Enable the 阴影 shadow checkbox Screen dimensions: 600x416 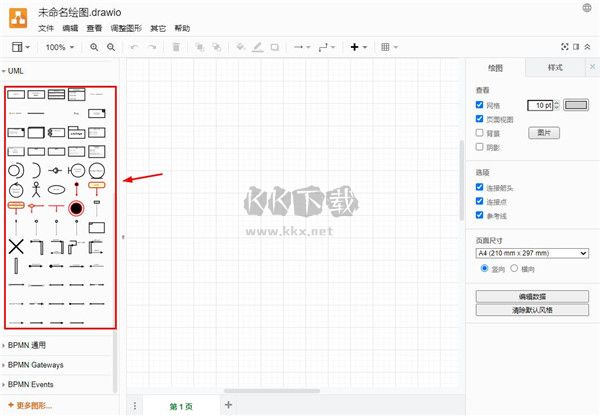pyautogui.click(x=479, y=147)
